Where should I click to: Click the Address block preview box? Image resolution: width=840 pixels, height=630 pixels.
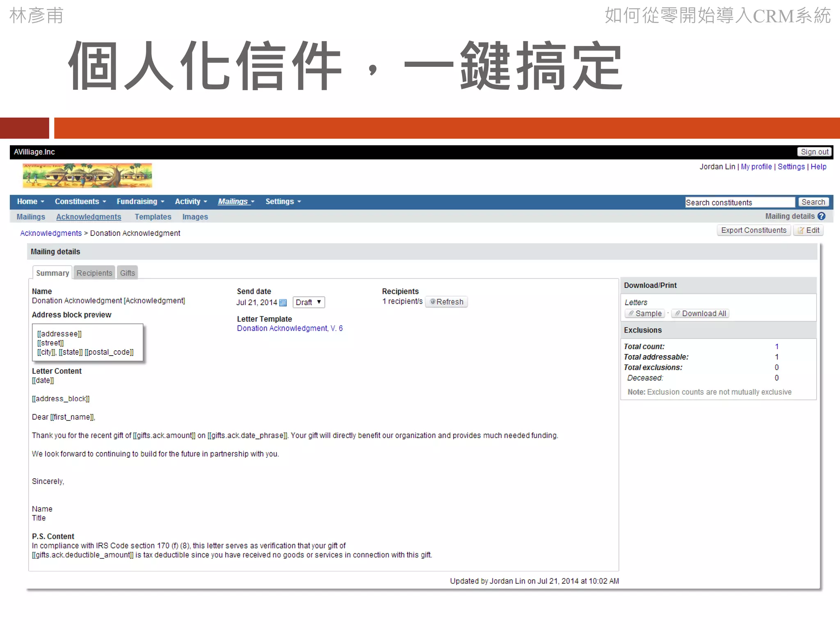click(88, 343)
